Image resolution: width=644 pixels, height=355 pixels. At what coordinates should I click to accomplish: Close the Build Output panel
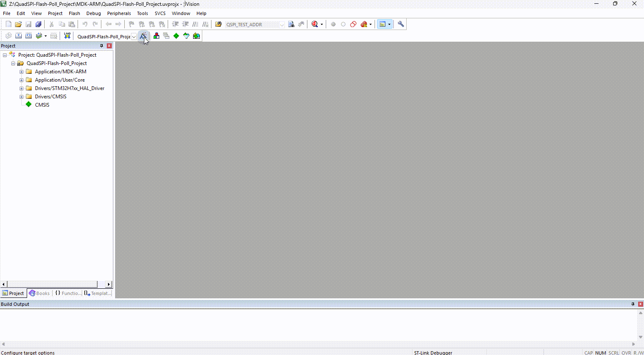641,304
